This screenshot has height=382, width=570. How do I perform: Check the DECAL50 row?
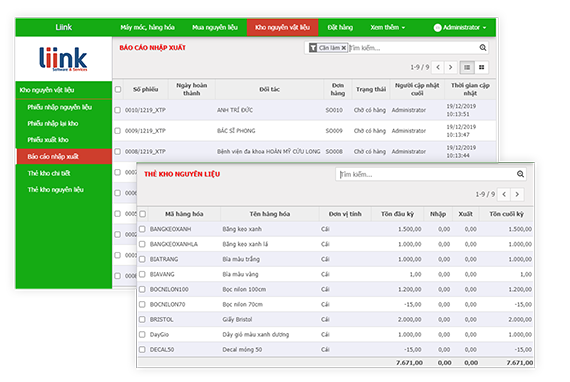tap(142, 349)
